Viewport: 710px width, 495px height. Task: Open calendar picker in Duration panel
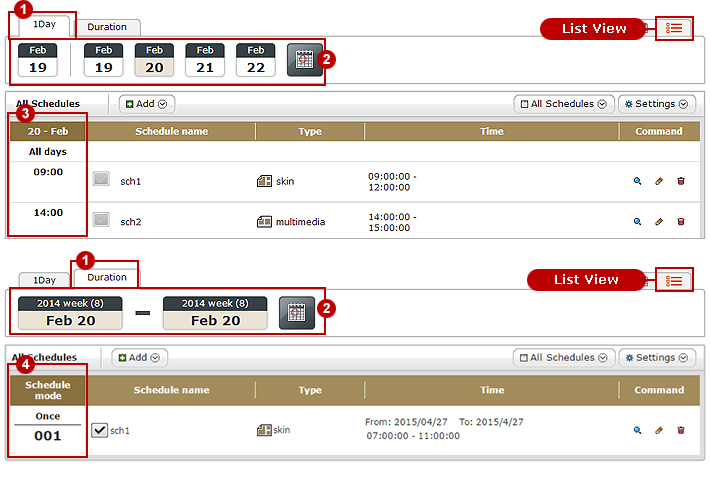click(x=294, y=312)
